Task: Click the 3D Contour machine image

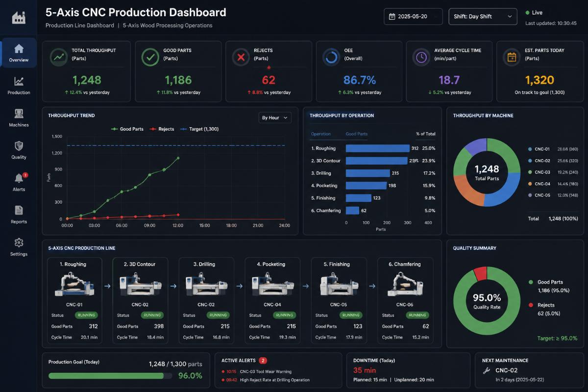Action: pos(141,285)
